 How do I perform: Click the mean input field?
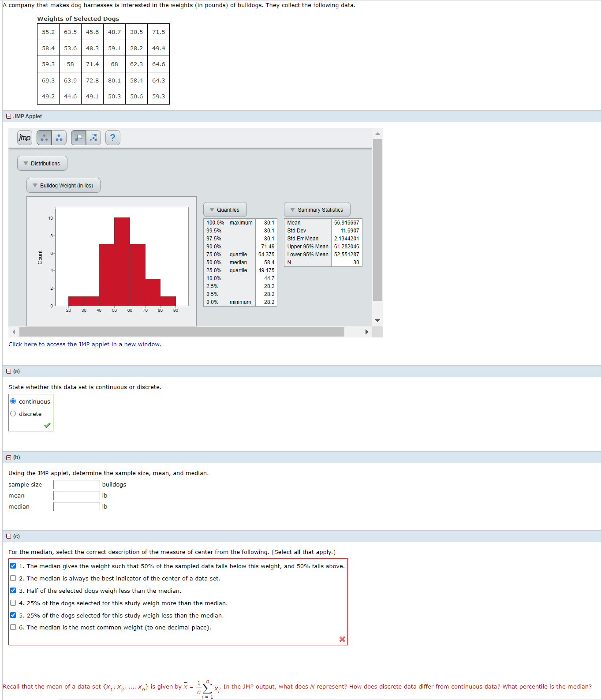click(77, 495)
